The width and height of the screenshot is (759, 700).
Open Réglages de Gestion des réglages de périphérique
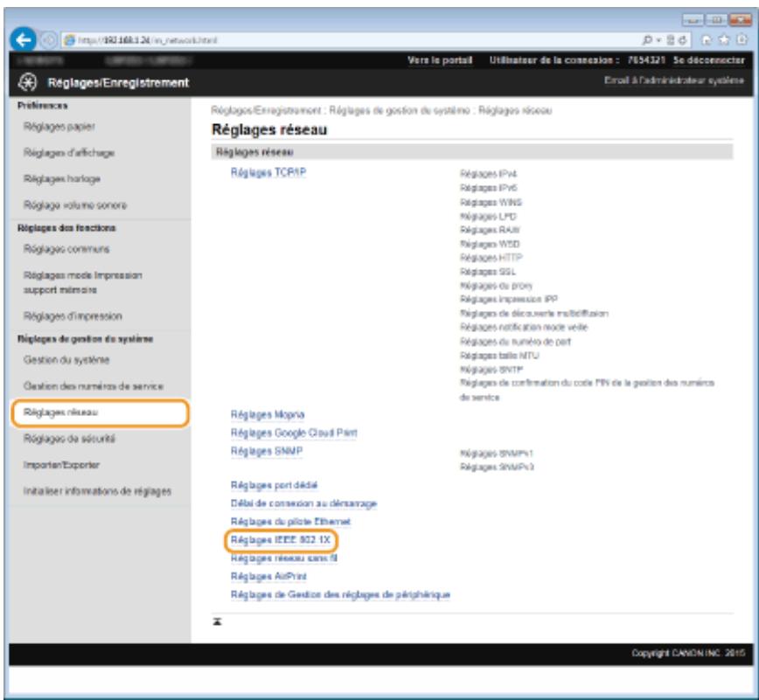click(340, 594)
